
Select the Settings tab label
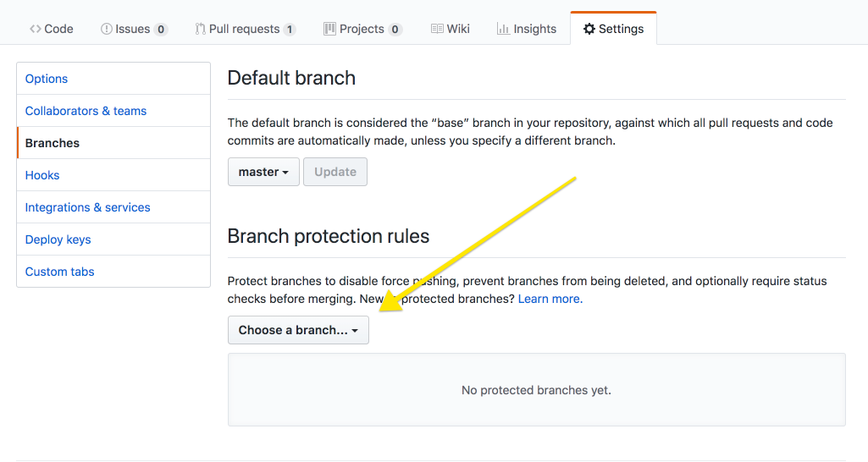[x=621, y=29]
